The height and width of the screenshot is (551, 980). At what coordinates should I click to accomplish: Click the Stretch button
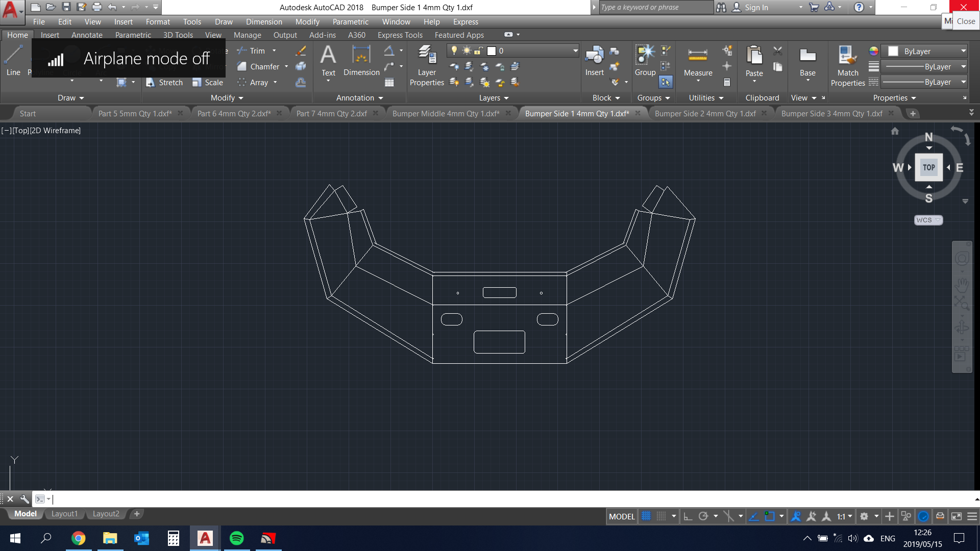click(164, 82)
